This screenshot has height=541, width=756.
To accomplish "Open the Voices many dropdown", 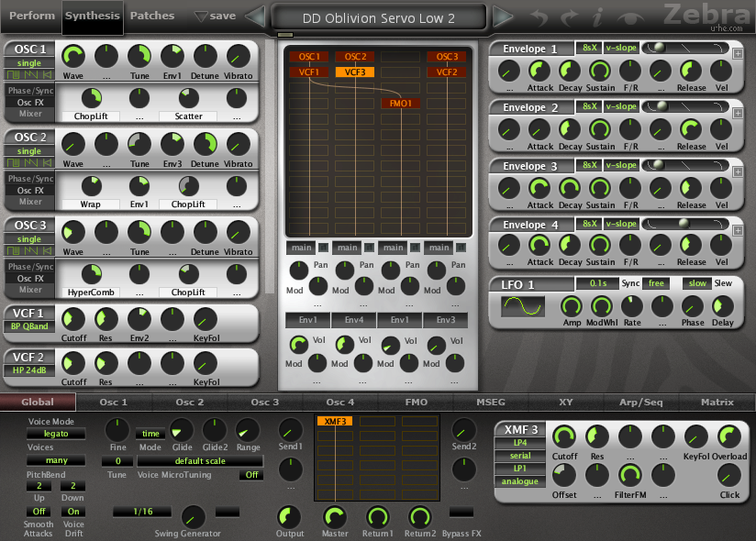I will tap(56, 460).
